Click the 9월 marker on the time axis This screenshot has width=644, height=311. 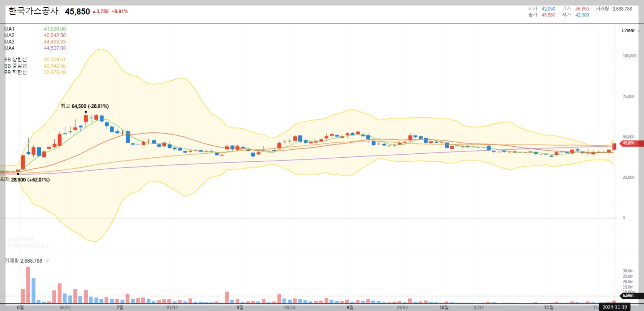pos(350,307)
